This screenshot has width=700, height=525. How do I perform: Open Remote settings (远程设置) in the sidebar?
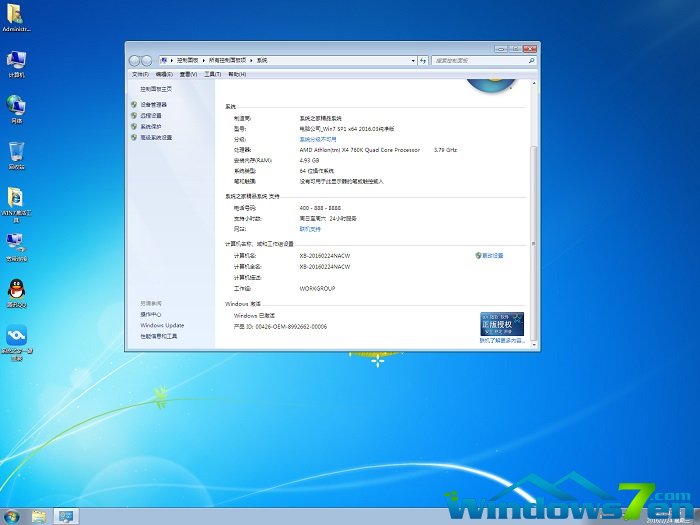[150, 115]
